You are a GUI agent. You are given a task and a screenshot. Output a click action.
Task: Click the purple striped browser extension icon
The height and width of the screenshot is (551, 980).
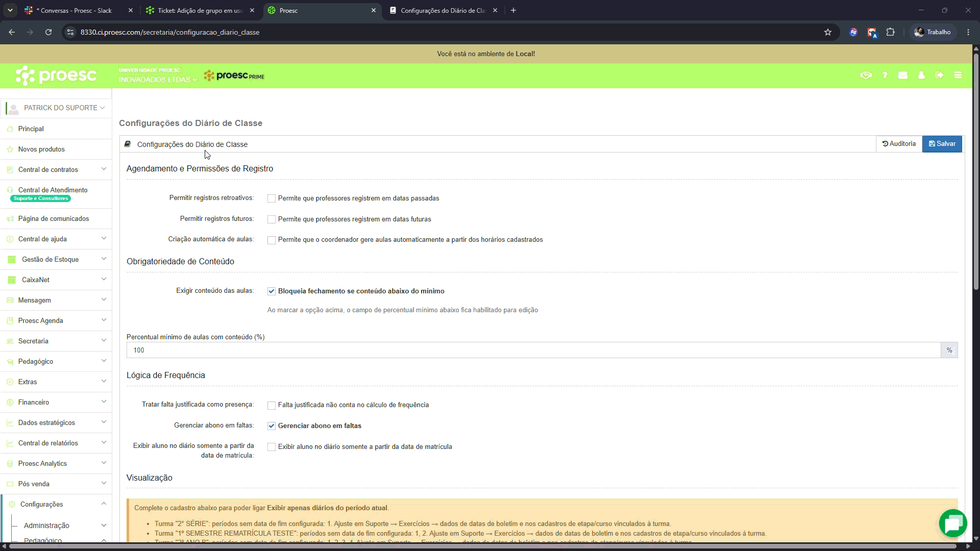point(853,32)
